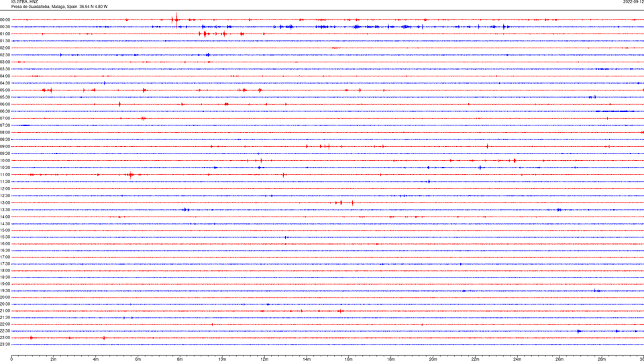Select the 04:30 time label

[x=5, y=83]
